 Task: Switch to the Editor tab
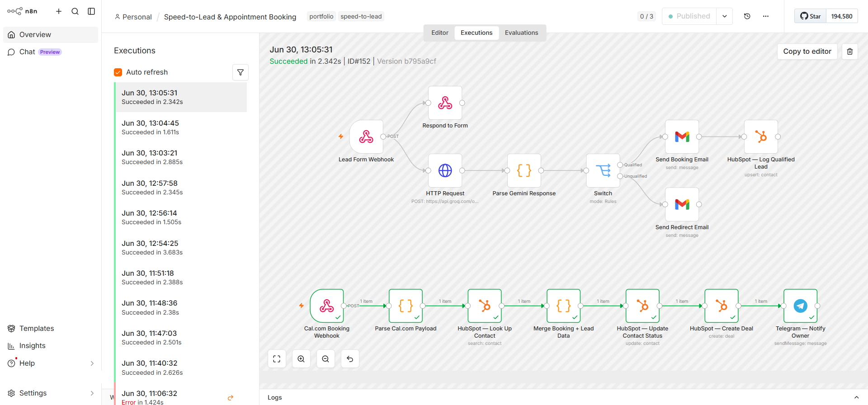point(440,33)
